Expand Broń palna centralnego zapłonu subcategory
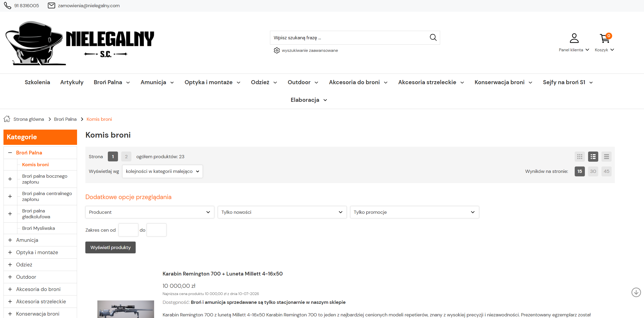Screen dimensions: 644x318 pos(10,196)
